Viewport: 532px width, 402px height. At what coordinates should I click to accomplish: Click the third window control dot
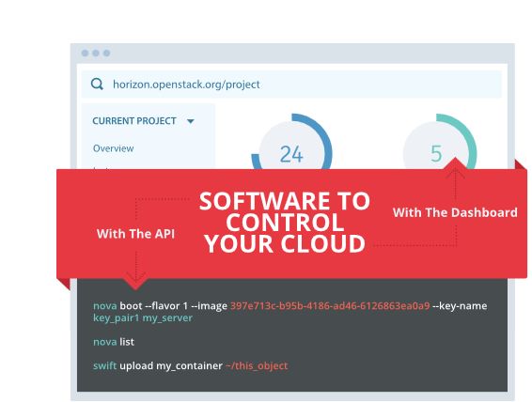[x=107, y=53]
